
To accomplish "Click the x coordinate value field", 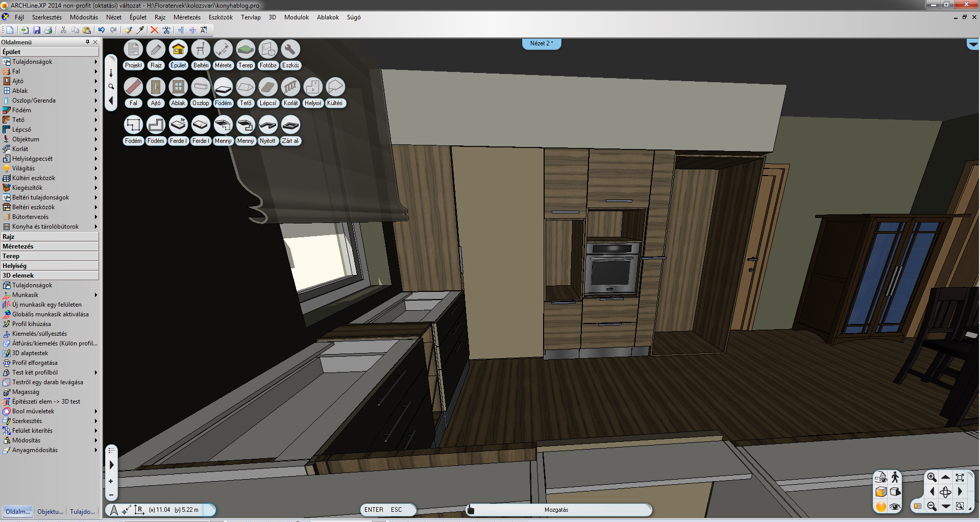I will [160, 510].
